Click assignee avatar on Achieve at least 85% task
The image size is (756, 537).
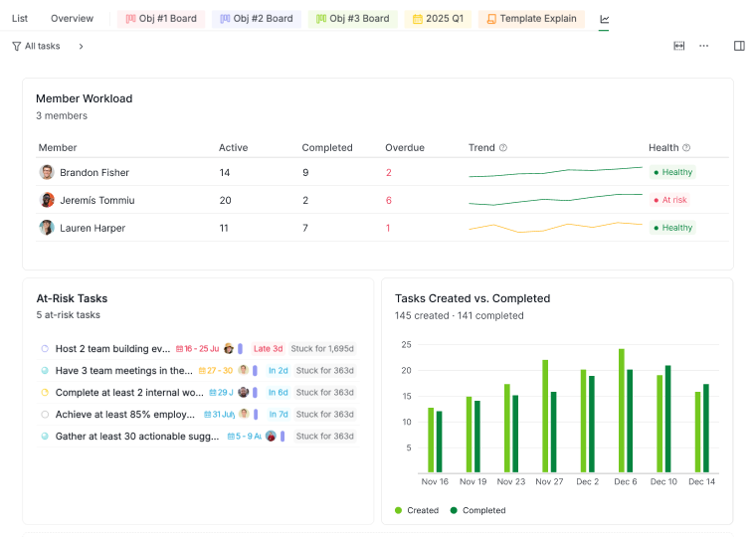coord(244,414)
